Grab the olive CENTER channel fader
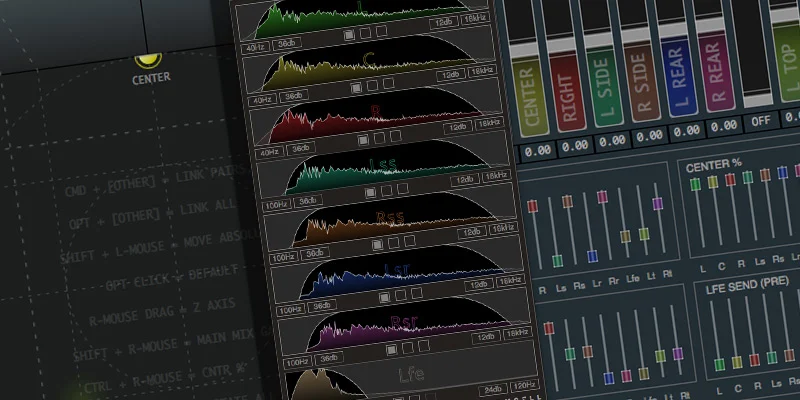 point(530,97)
